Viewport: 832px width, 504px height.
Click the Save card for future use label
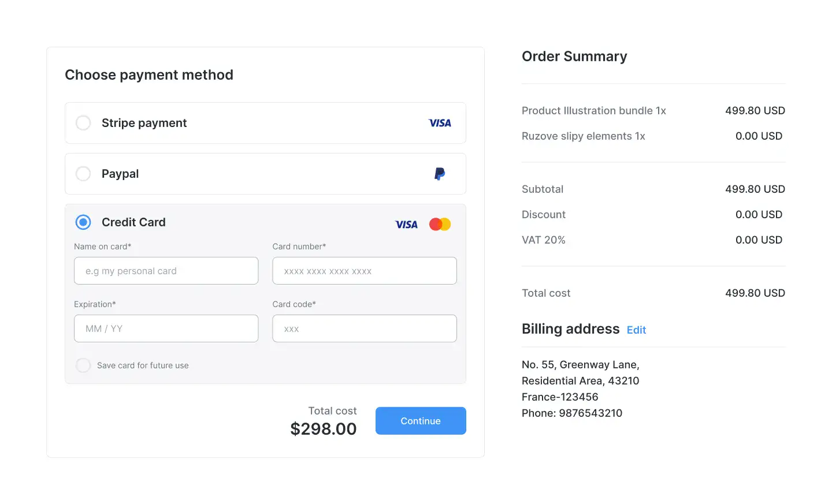143,365
